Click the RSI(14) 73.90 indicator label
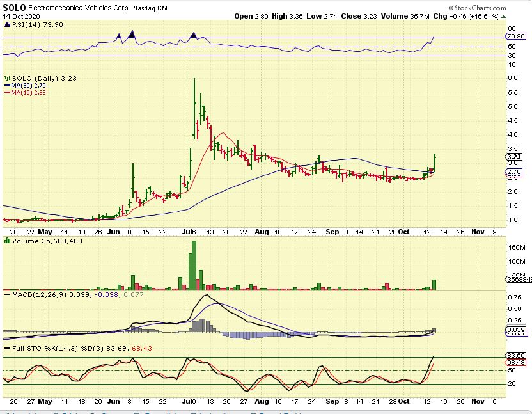The height and width of the screenshot is (414, 532). click(x=37, y=24)
